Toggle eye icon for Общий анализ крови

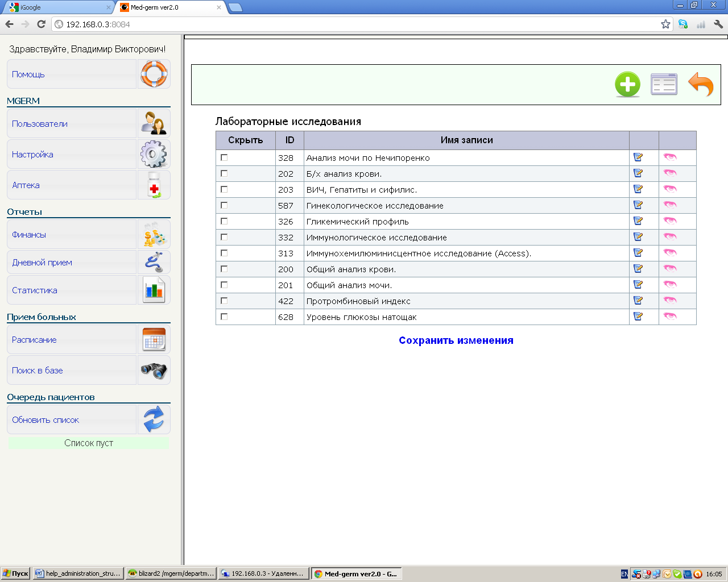[x=670, y=269]
